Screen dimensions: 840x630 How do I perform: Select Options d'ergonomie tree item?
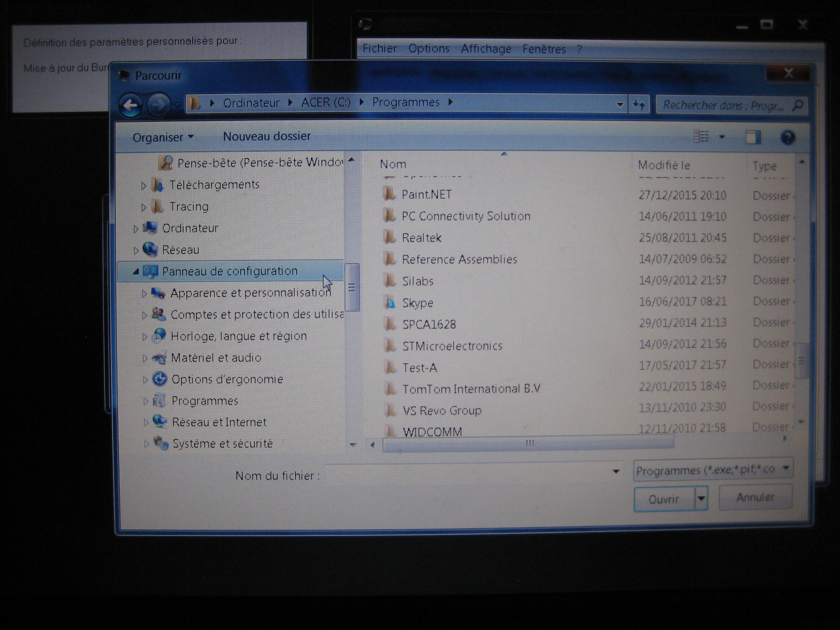point(227,379)
